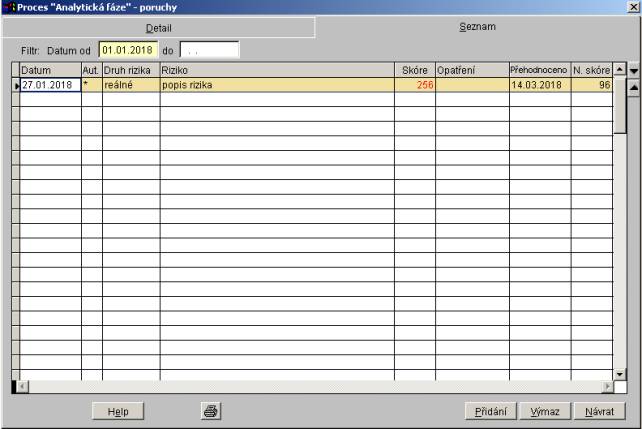Viewport: 642px width, 429px height.
Task: Select the row selector of first record
Action: coord(15,85)
